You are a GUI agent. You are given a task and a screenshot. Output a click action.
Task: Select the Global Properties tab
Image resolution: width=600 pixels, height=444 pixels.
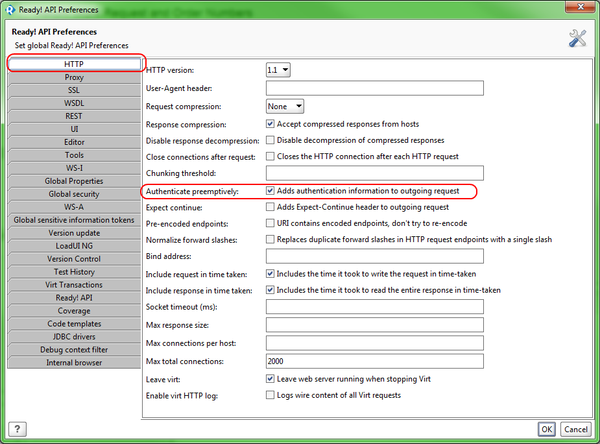(x=74, y=181)
